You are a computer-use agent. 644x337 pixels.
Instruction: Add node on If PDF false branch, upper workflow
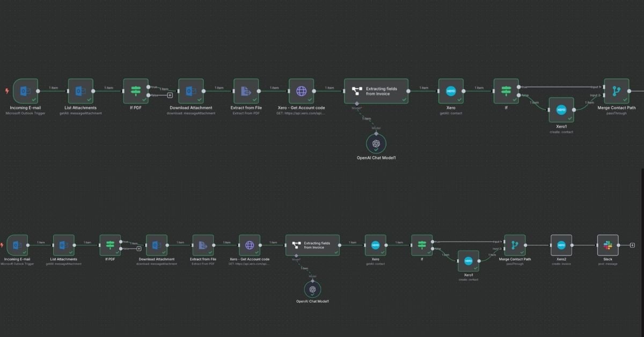[170, 96]
